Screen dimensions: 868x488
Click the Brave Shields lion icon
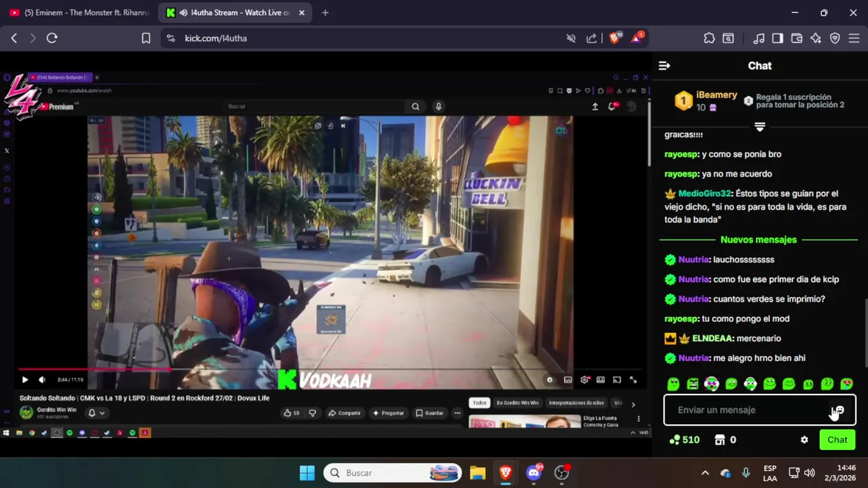pos(615,38)
